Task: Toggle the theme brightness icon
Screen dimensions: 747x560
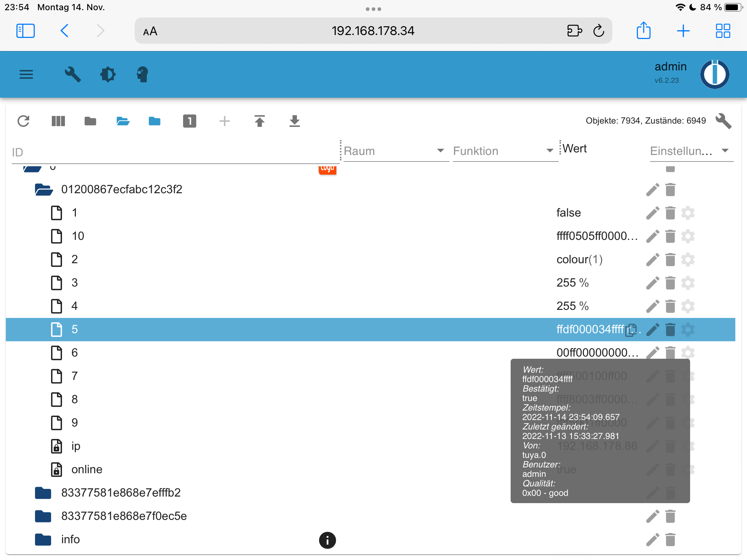Action: 108,74
